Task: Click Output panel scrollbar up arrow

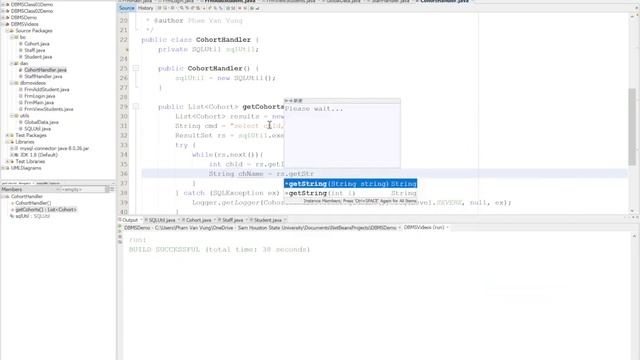Action: click(634, 236)
